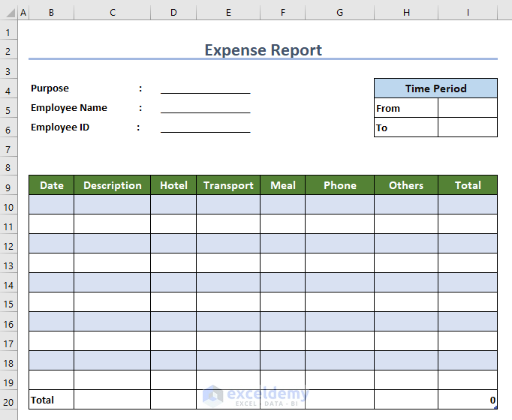Click the Meal cell in row 14
Viewport: 512px width, 420px height.
pyautogui.click(x=283, y=283)
